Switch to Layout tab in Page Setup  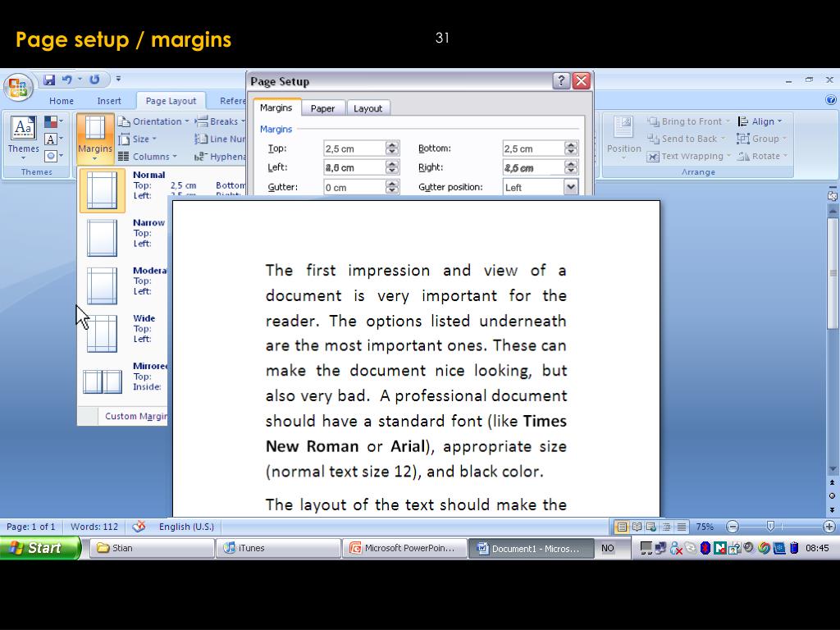(x=368, y=108)
